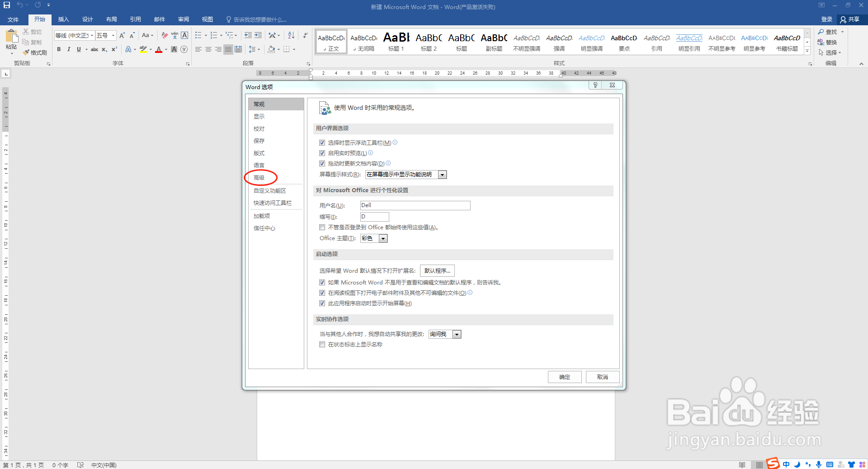Expand the styles gallery more arrow
Viewport: 868px width, 469px height.
(x=807, y=51)
